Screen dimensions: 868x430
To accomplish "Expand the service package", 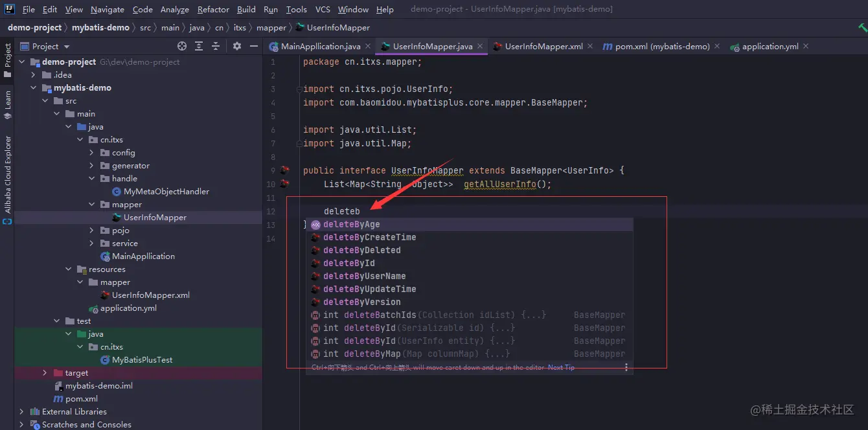I will click(x=91, y=243).
